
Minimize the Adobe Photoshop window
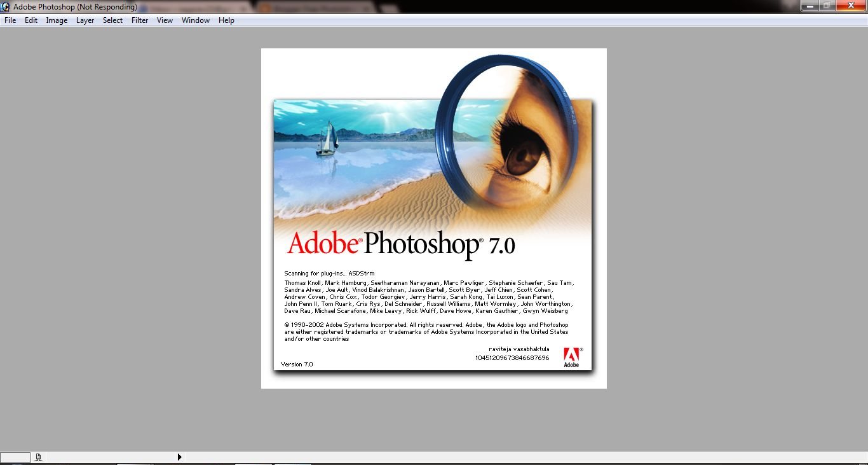pos(810,6)
